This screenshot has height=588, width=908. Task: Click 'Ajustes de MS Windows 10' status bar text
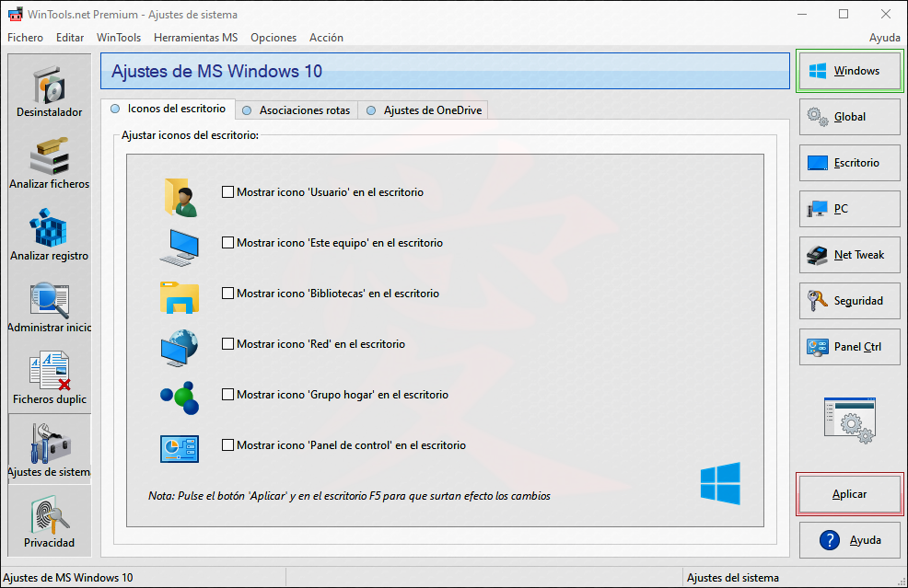[68, 578]
